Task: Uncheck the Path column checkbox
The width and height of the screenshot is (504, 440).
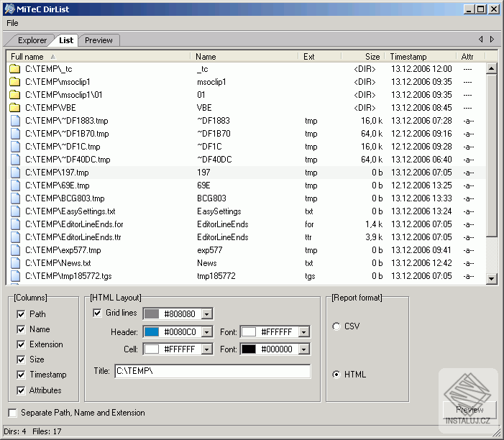Action: pyautogui.click(x=19, y=314)
